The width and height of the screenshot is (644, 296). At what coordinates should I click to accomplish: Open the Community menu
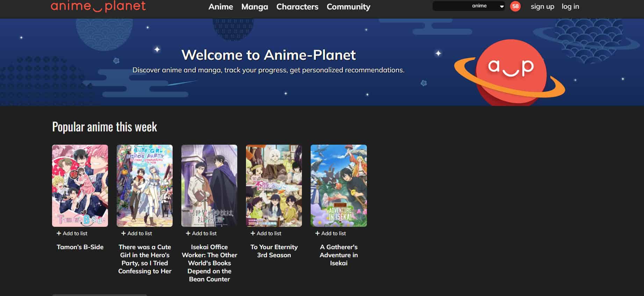[x=348, y=7]
